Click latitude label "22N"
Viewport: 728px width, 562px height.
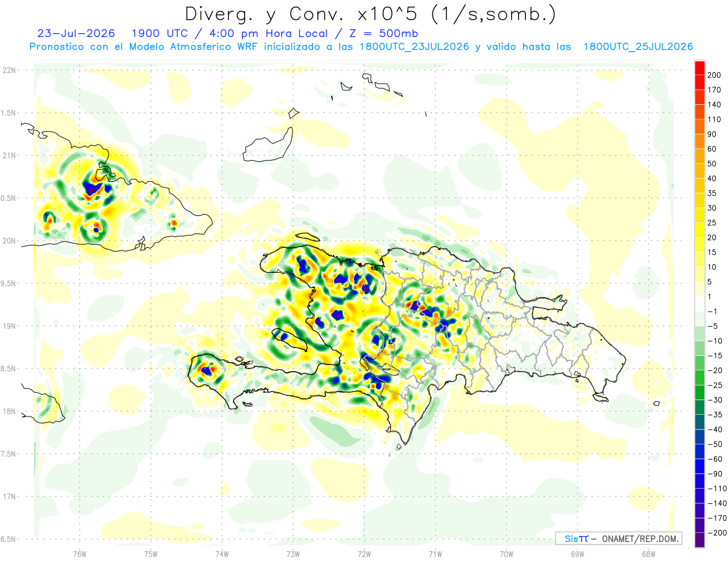coord(9,70)
